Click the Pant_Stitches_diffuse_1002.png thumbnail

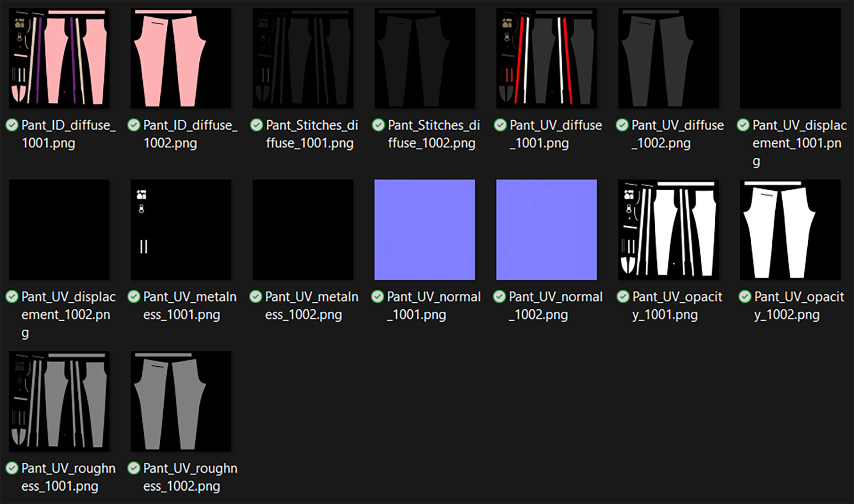425,58
